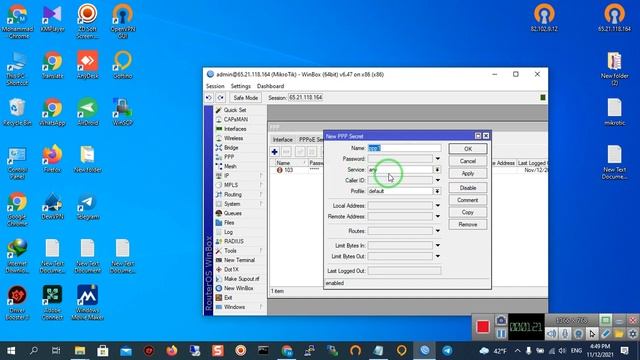Open Dot1X in the sidebar
This screenshot has width=640, height=360.
tap(231, 269)
